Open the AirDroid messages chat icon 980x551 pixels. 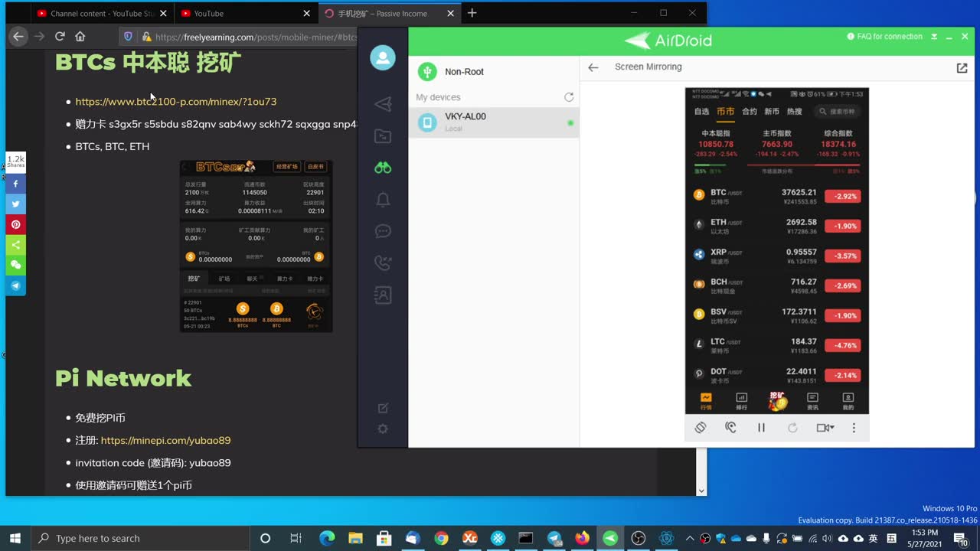pyautogui.click(x=383, y=231)
